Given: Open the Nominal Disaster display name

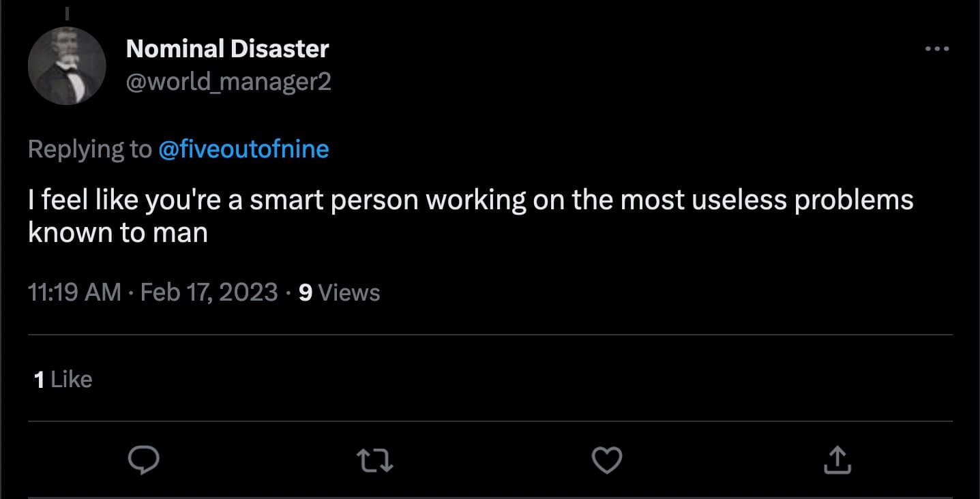Looking at the screenshot, I should [x=227, y=49].
